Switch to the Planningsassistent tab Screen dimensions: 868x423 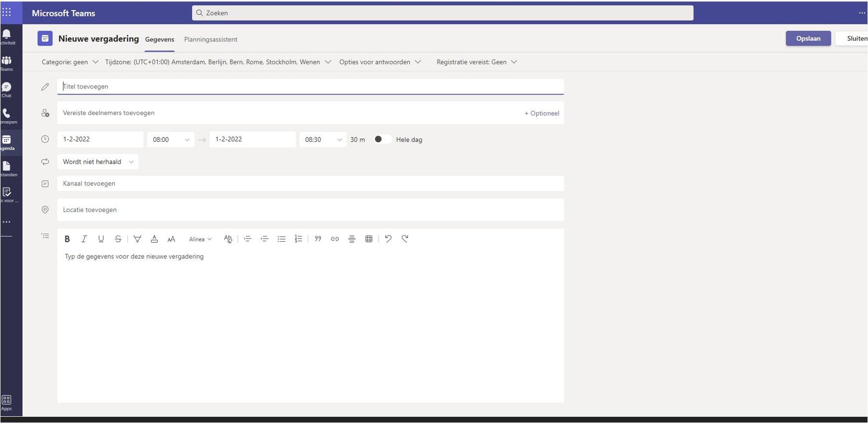point(211,39)
